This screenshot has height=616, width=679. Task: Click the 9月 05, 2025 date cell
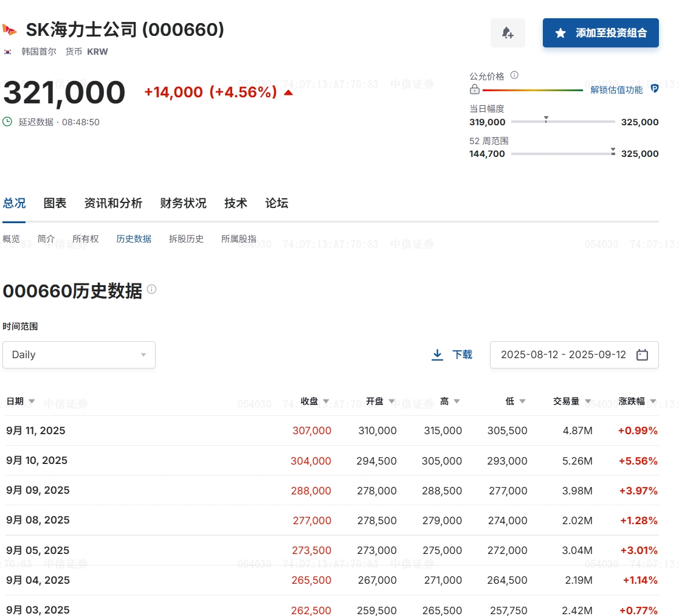click(x=38, y=550)
